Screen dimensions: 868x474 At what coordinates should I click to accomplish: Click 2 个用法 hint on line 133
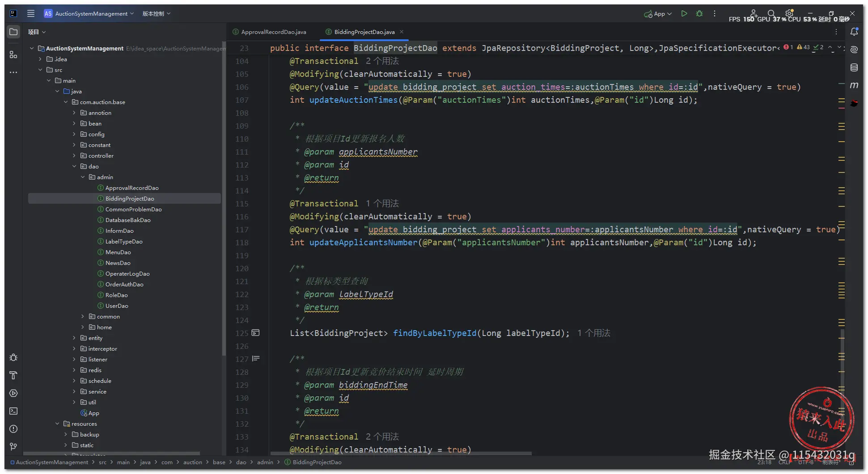pos(382,436)
